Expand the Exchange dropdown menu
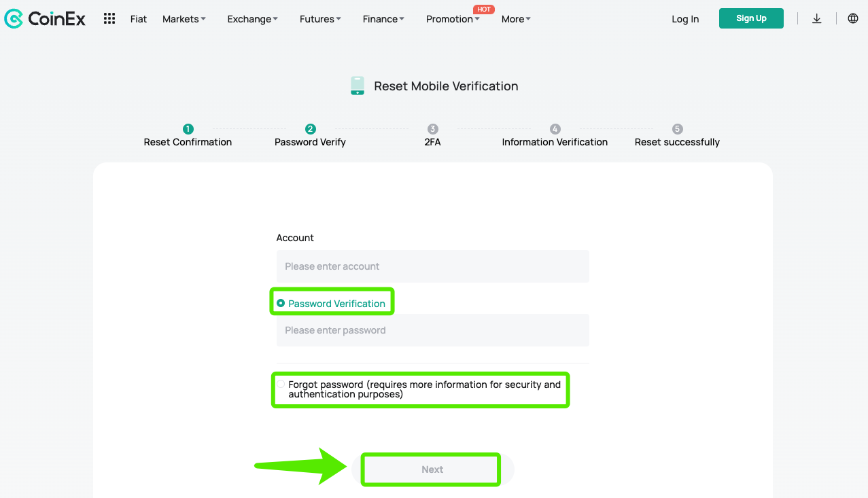Screen dimensions: 868x498 (252, 19)
